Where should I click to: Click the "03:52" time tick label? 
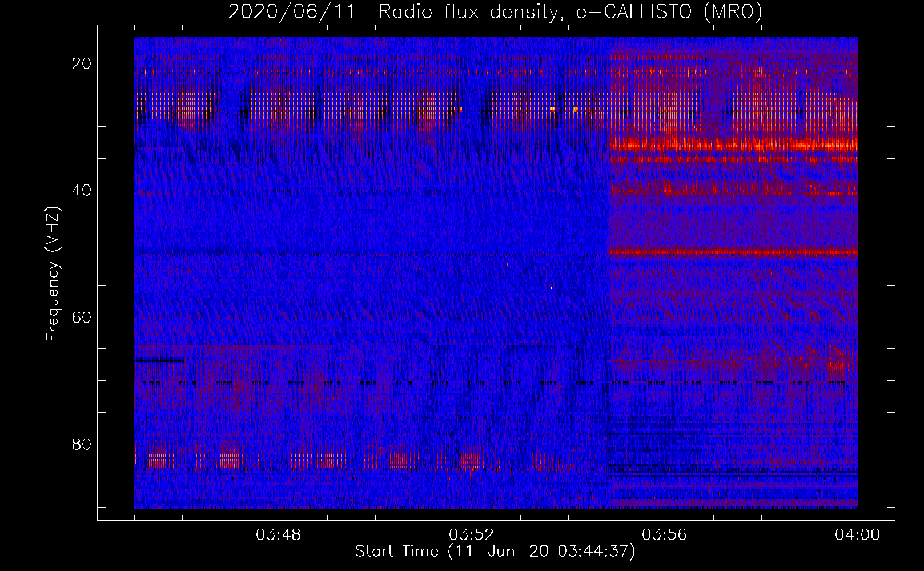(472, 535)
